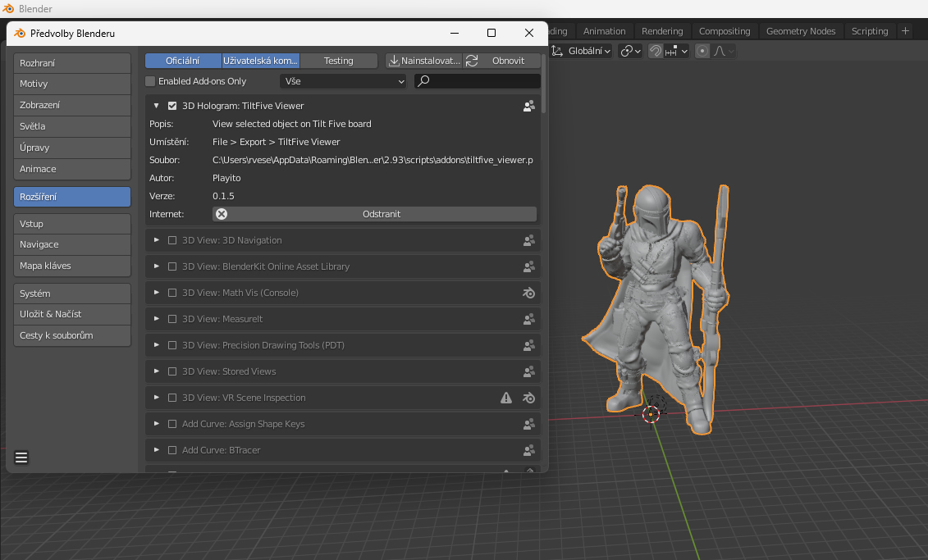The height and width of the screenshot is (560, 928).
Task: Disable the 3D Hologram TiltFive Viewer add-on
Action: coord(172,106)
